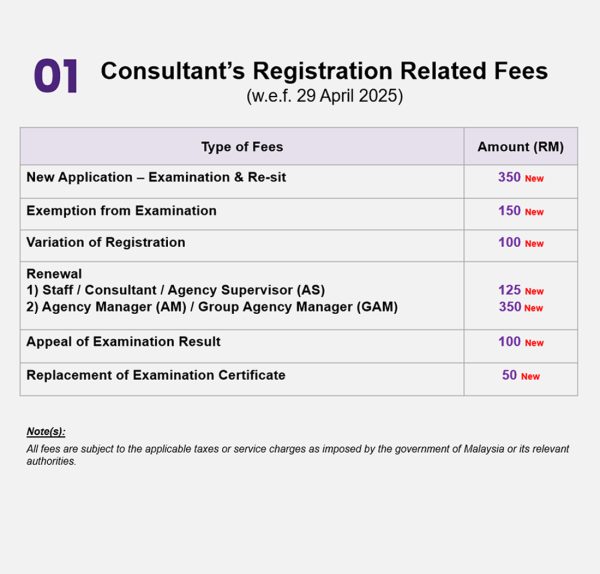Click the 100 amount for Variation of Registration
The width and height of the screenshot is (600, 574).
click(x=509, y=242)
